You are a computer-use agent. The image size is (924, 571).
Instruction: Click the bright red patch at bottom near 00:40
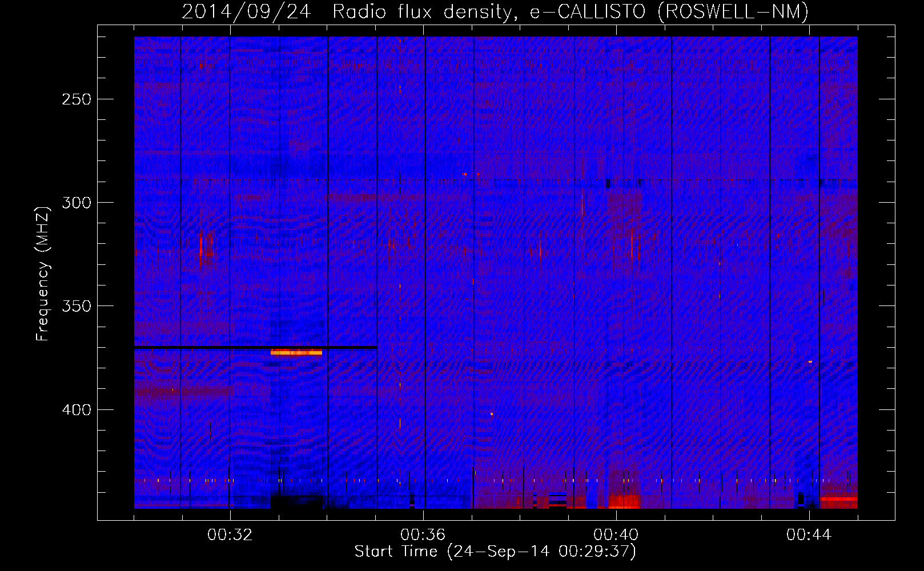624,502
